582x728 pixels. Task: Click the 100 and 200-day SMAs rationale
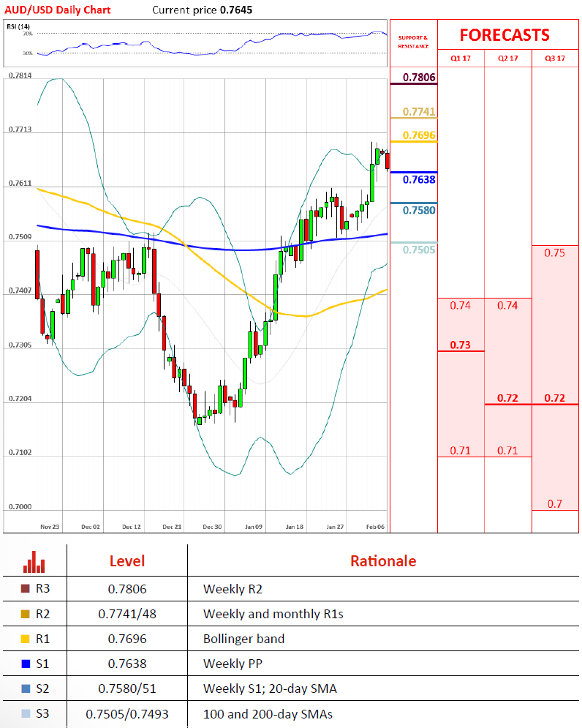click(x=268, y=714)
